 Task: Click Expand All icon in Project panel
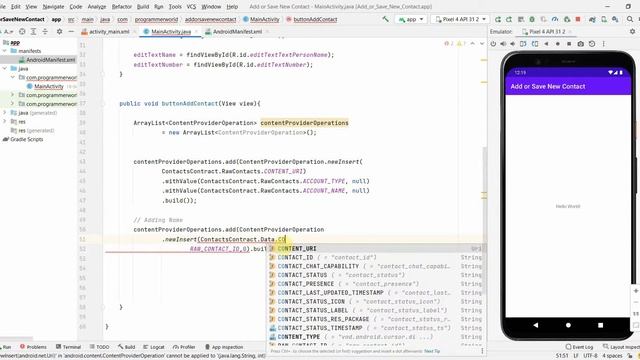[x=33, y=31]
